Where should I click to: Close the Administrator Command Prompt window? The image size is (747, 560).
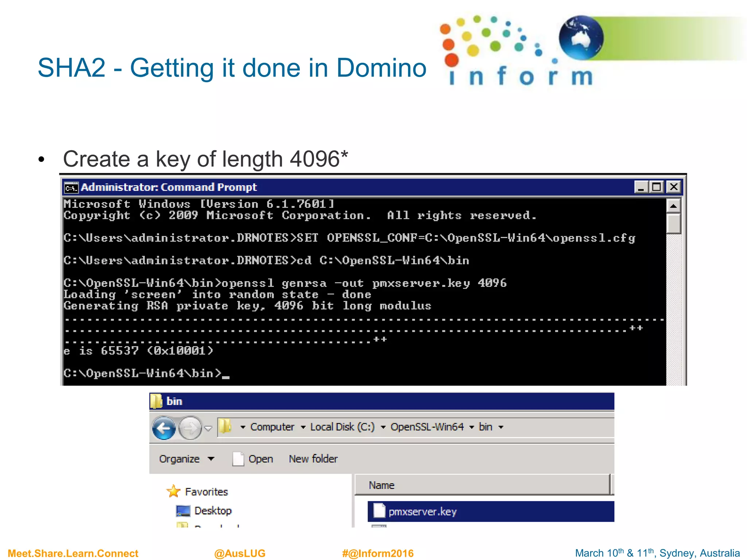673,187
